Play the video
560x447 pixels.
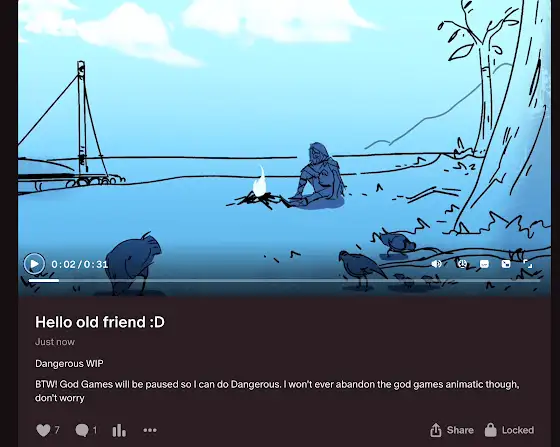pos(34,264)
